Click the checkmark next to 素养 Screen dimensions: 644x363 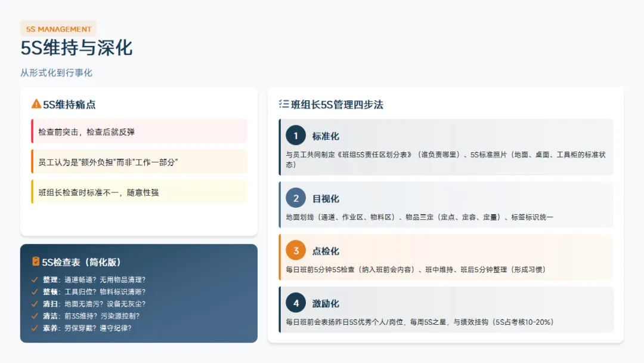[x=35, y=328]
